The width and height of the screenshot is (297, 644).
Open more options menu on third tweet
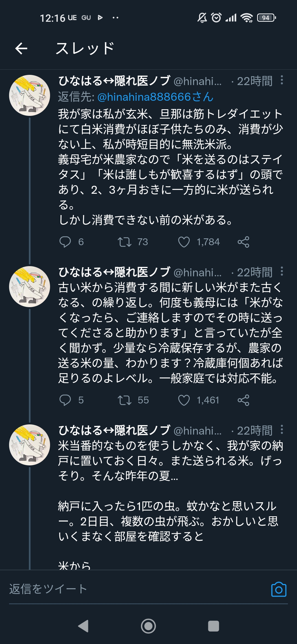[x=282, y=430]
